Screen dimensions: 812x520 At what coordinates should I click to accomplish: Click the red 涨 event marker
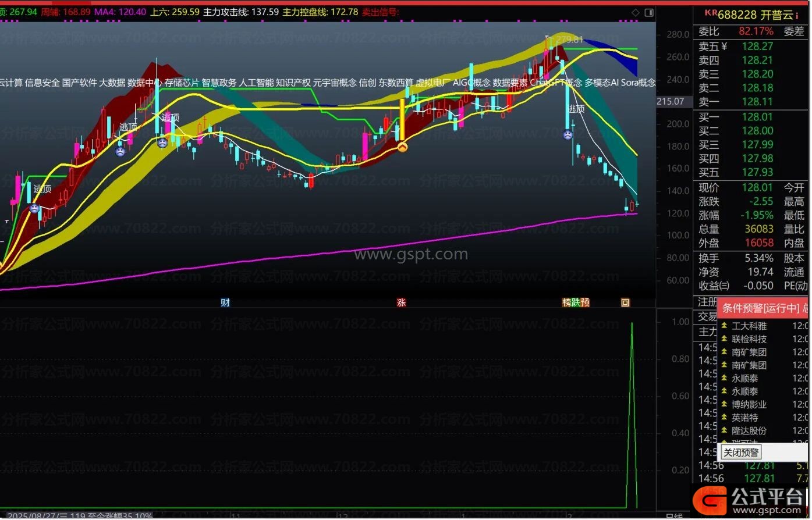401,302
